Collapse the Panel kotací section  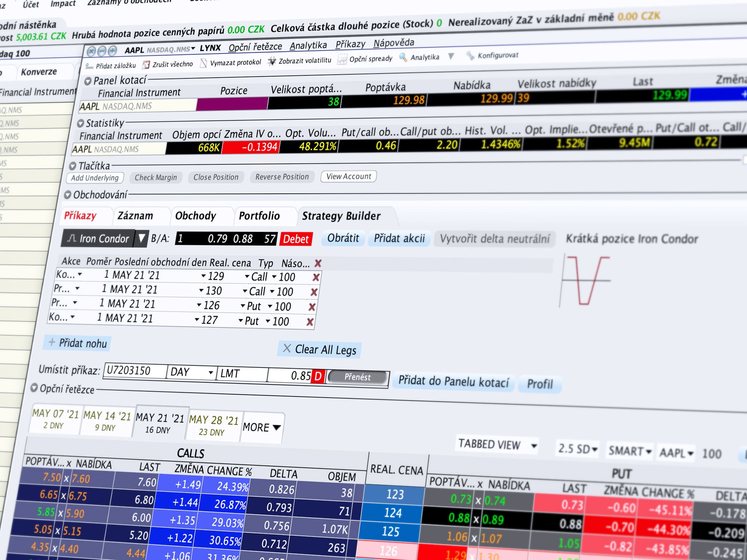[x=88, y=81]
